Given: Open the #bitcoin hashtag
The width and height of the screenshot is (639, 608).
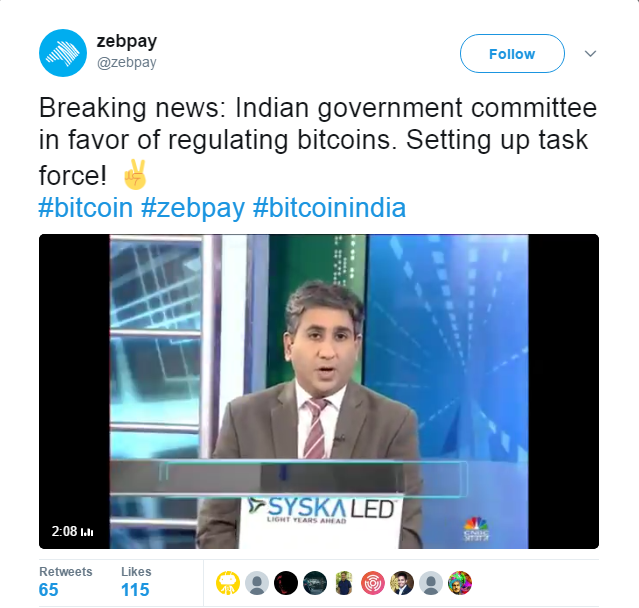Looking at the screenshot, I should (86, 207).
